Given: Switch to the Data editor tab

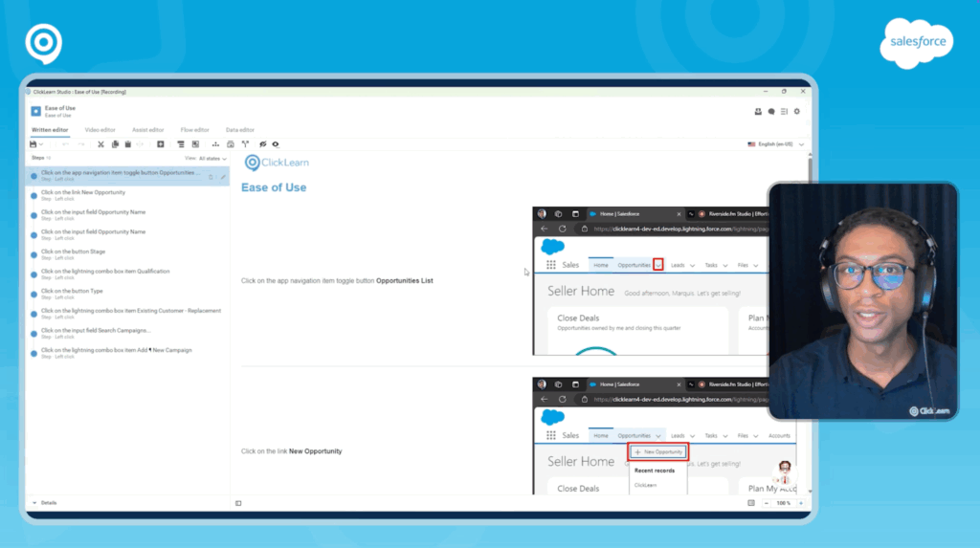Looking at the screenshot, I should point(240,130).
